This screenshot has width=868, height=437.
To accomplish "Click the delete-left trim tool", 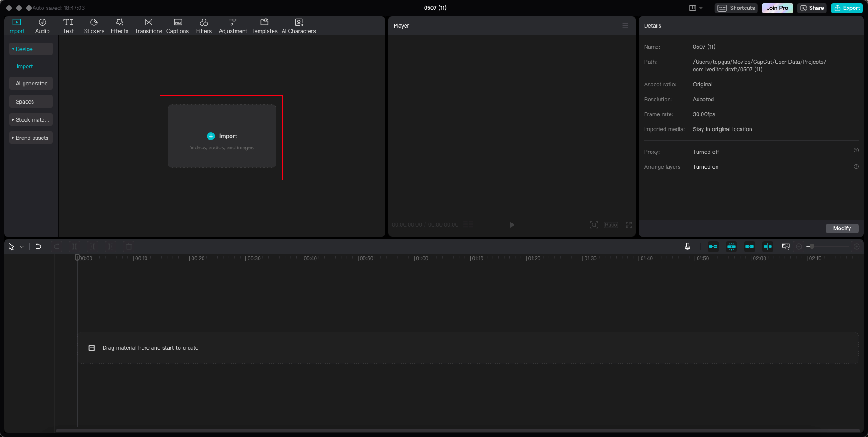I will [93, 247].
